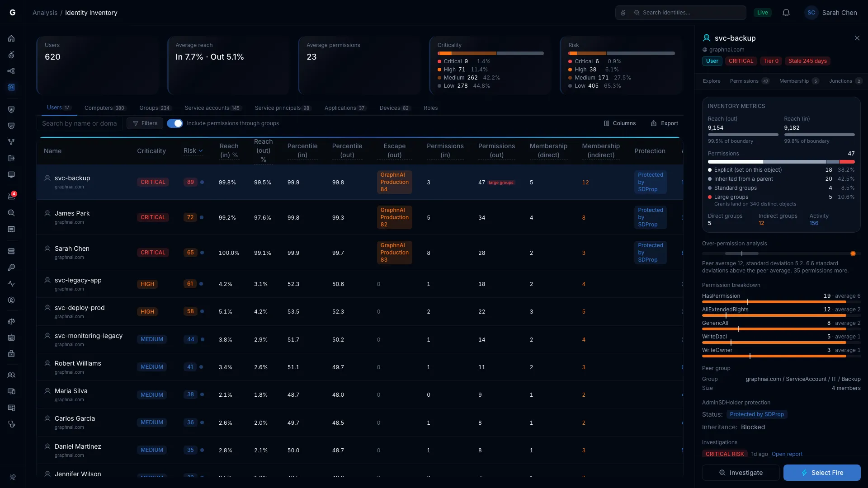Click the Analysis breadcrumb link
The width and height of the screenshot is (868, 488).
click(x=45, y=13)
